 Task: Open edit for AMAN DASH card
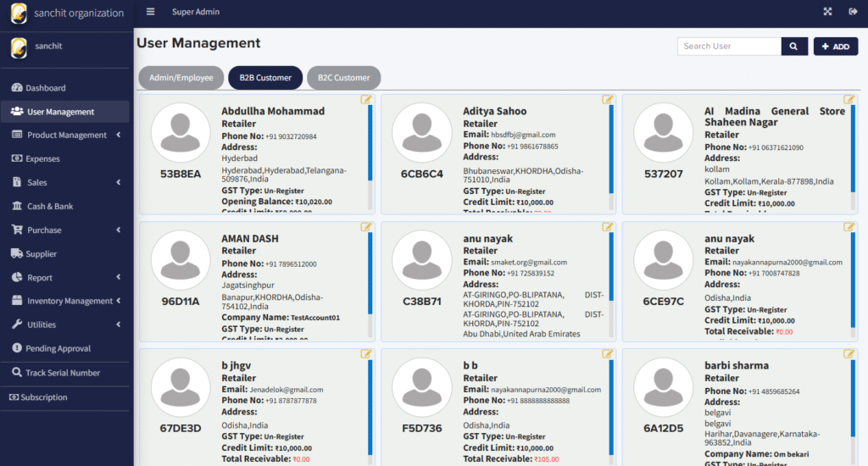366,226
